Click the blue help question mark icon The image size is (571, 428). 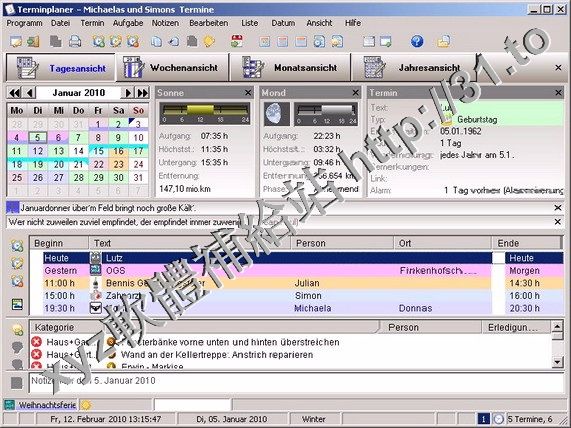[x=417, y=41]
